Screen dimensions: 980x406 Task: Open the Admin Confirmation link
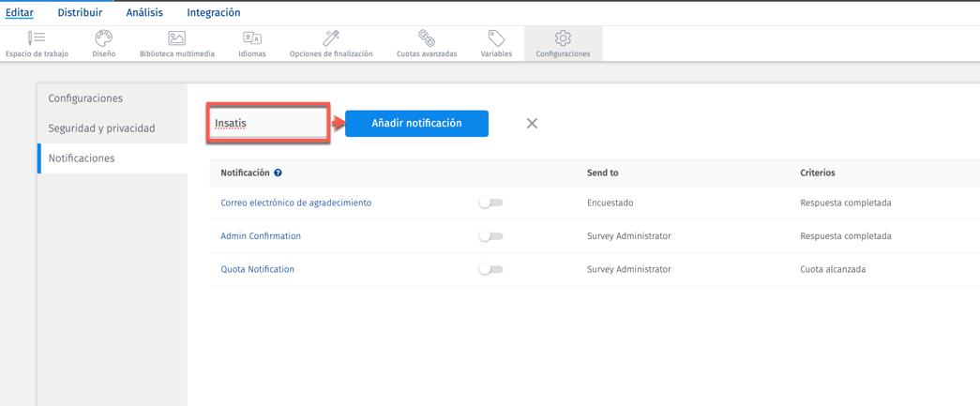pyautogui.click(x=261, y=236)
